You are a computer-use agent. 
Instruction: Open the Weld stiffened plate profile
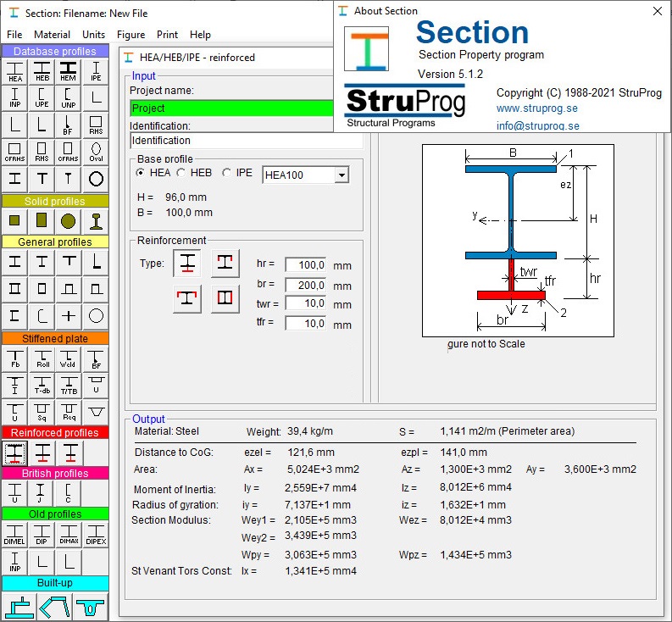69,358
